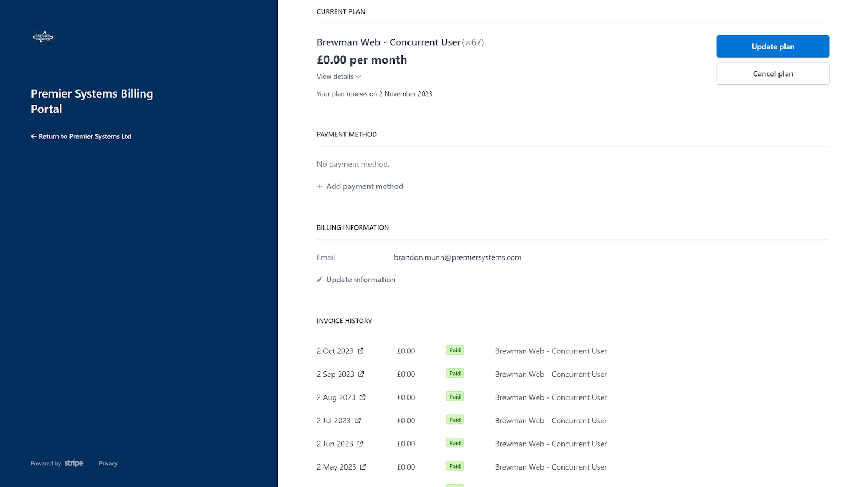Click the £0.00 amount in 2 May 2023 row
The width and height of the screenshot is (868, 487).
[406, 467]
